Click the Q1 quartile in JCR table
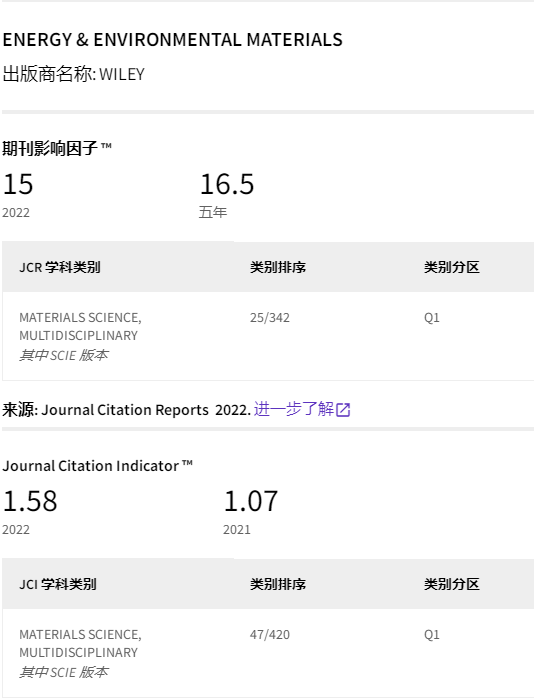This screenshot has height=699, width=534. coord(431,318)
